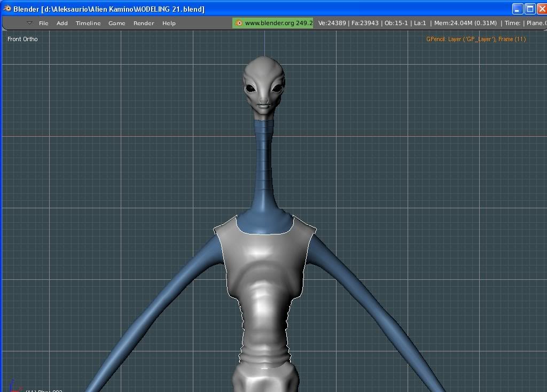
Task: Select the alien head mesh
Action: point(264,85)
